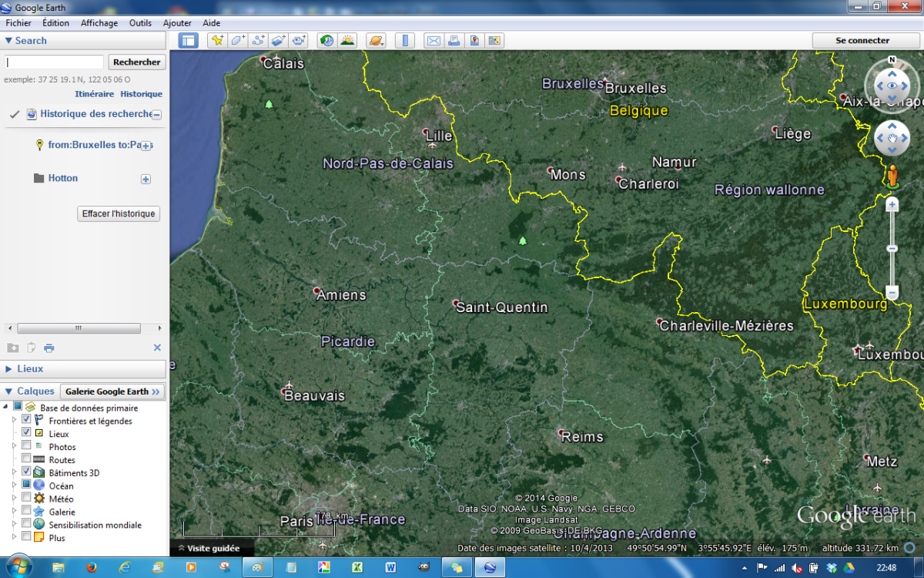This screenshot has height=578, width=924.
Task: Click the search text input field
Action: click(54, 62)
